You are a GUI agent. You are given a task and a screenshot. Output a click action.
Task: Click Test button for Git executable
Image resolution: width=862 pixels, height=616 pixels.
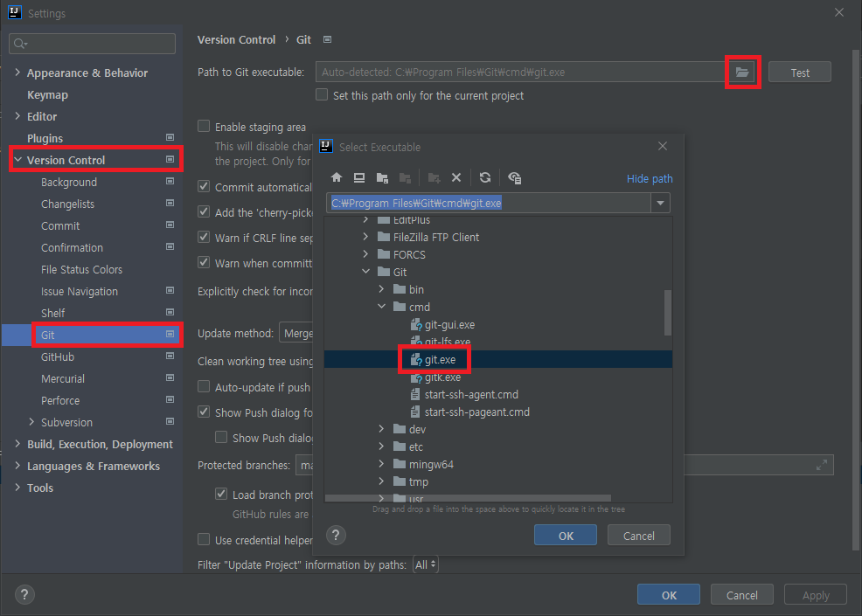pos(800,73)
